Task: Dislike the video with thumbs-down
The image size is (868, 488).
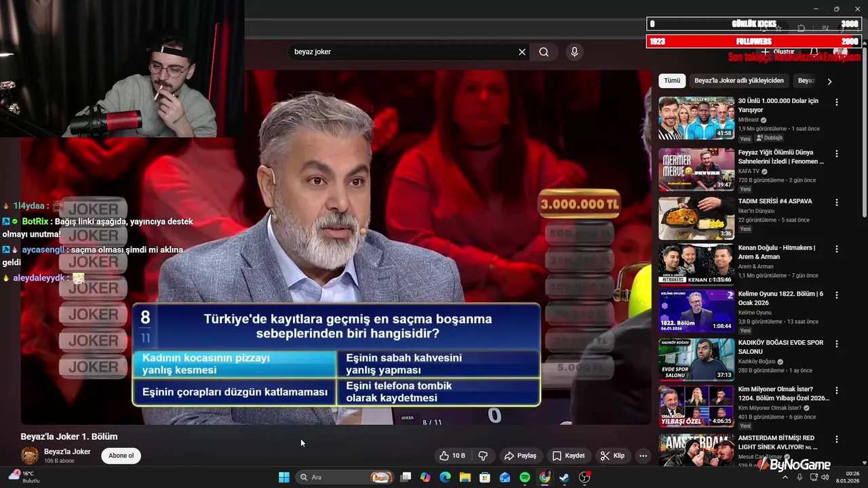Action: 484,455
